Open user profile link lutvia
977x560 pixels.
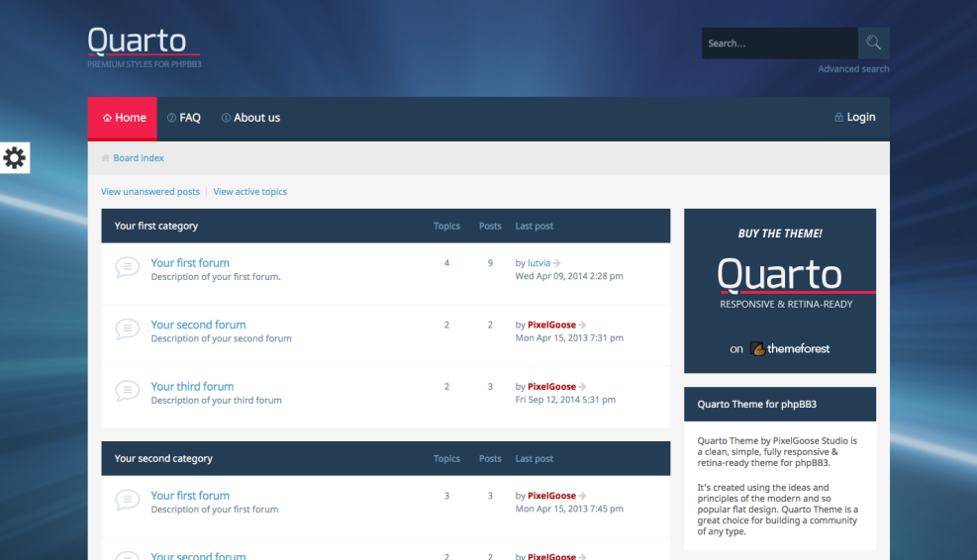click(538, 263)
